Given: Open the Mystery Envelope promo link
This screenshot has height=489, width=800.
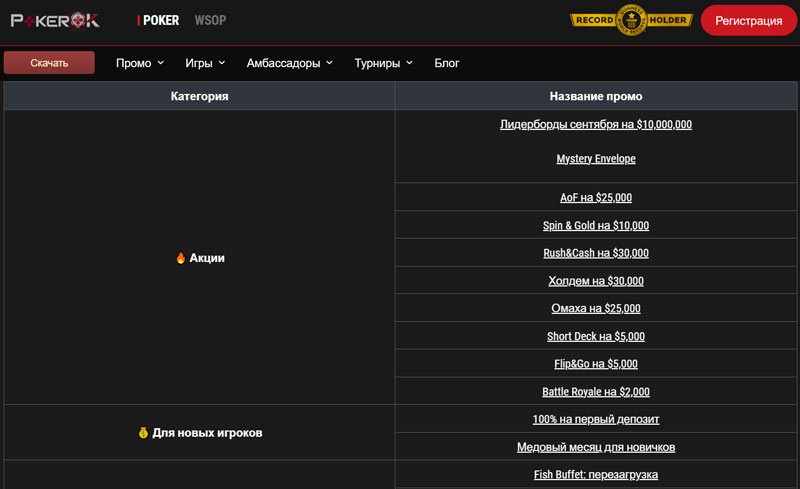Looking at the screenshot, I should (x=596, y=159).
